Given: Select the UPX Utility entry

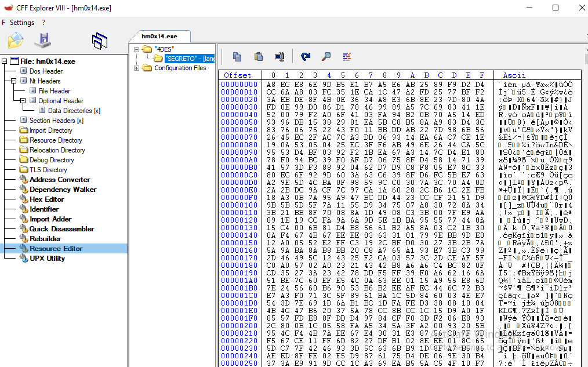Looking at the screenshot, I should tap(47, 259).
